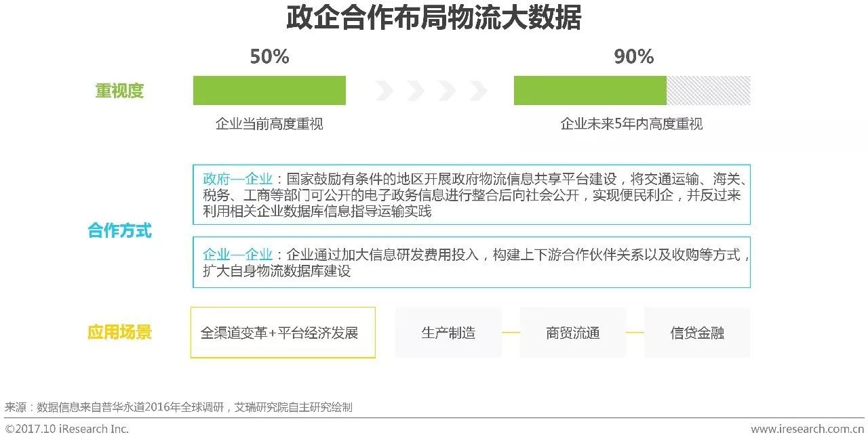Select the 商贸流通 box
Screen dimensions: 868x437
point(573,333)
